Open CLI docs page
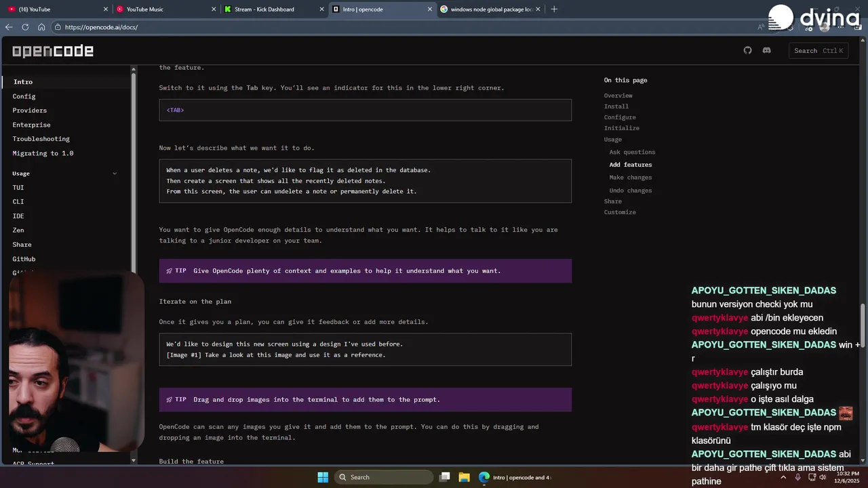Image resolution: width=868 pixels, height=488 pixels. tap(18, 202)
